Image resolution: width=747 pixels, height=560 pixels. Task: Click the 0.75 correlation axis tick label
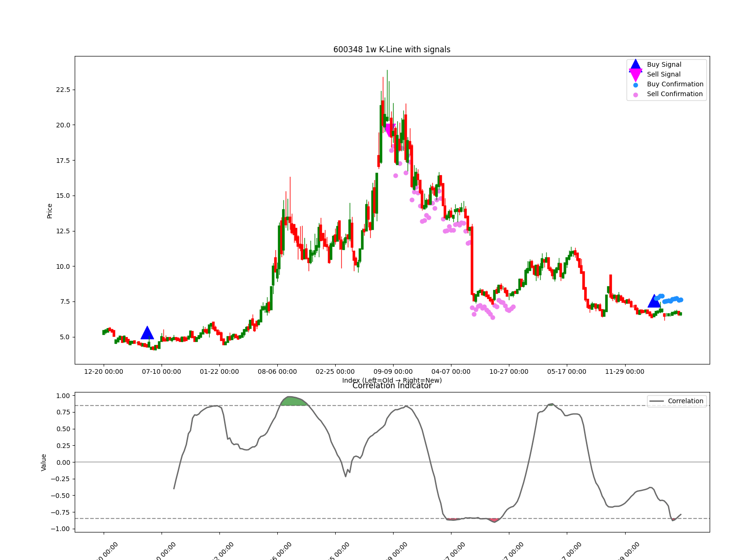63,412
